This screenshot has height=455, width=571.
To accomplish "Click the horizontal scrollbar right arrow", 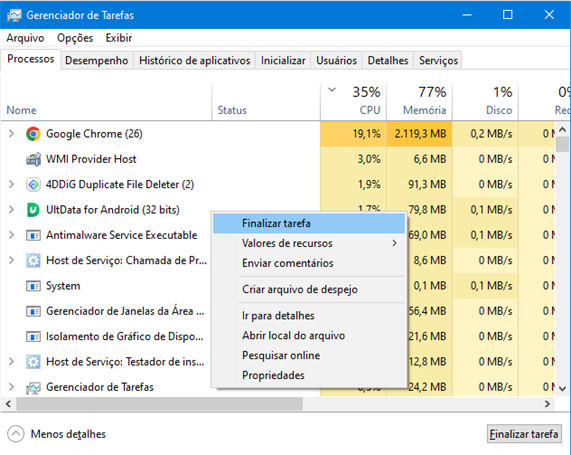I will pyautogui.click(x=547, y=404).
